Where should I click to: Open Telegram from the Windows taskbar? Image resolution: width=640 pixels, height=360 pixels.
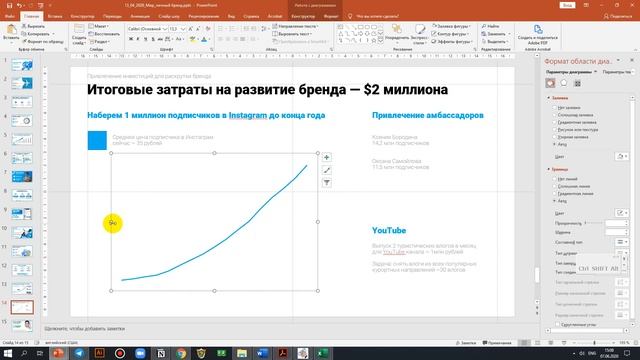click(x=79, y=353)
